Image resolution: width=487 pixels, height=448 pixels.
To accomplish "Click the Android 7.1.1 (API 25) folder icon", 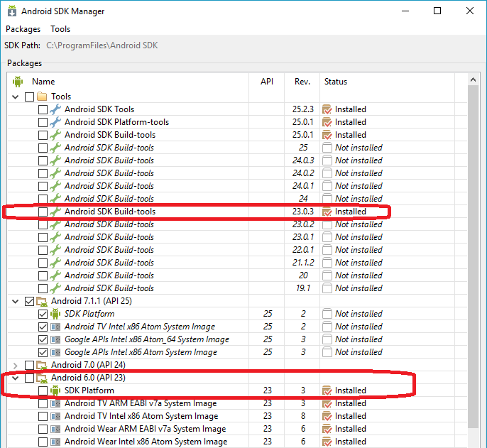I will click(42, 301).
